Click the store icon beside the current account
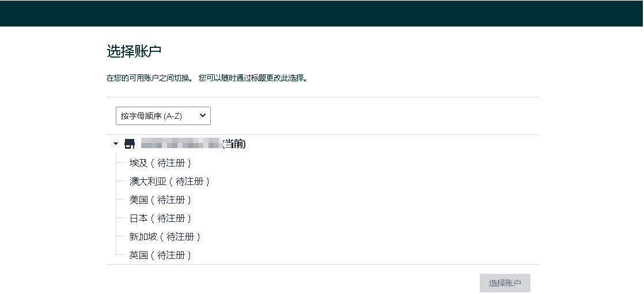The width and height of the screenshot is (644, 294). tap(130, 144)
